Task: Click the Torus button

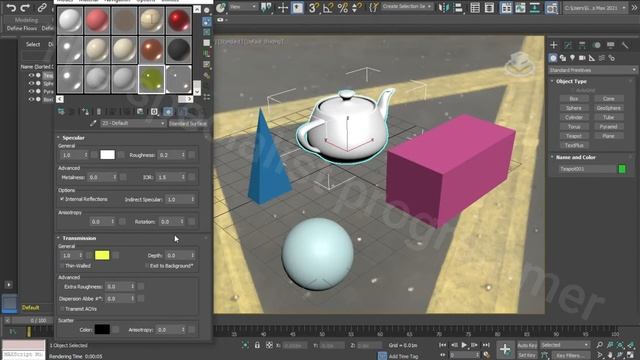Action: pos(573,127)
